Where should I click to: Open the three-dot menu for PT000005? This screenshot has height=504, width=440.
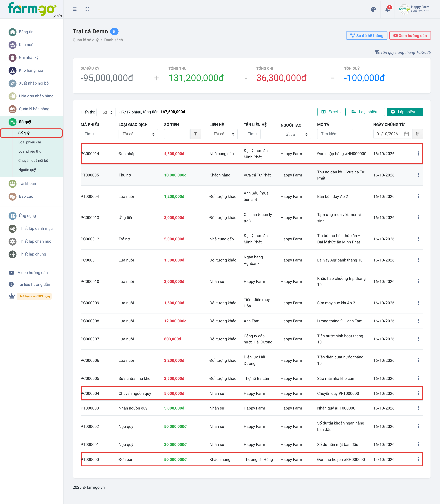coord(419,175)
